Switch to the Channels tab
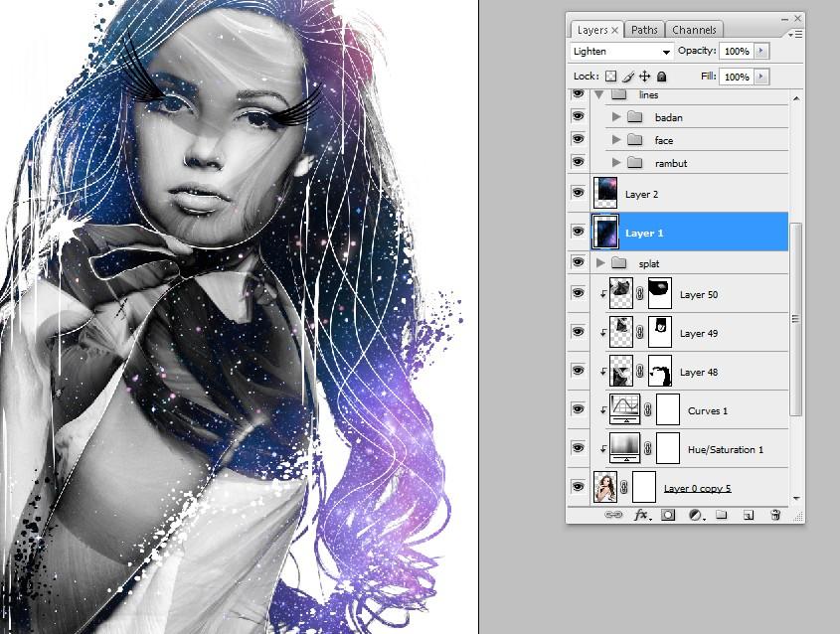Image resolution: width=840 pixels, height=634 pixels. [694, 30]
